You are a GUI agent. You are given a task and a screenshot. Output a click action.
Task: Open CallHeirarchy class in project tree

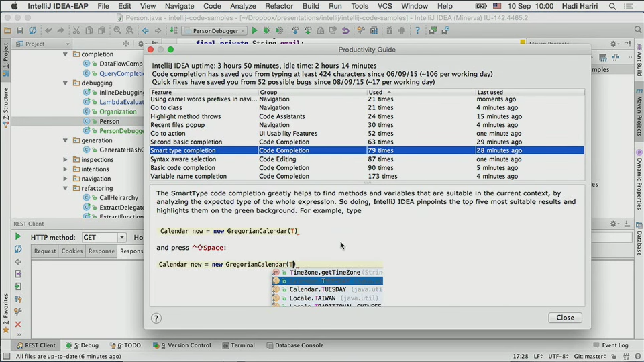[x=118, y=198]
